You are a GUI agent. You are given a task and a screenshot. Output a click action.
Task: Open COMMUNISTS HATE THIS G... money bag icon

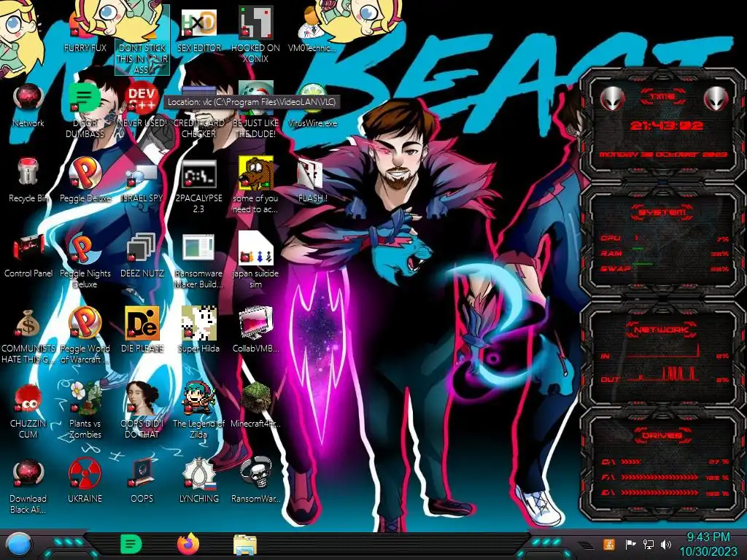[28, 336]
